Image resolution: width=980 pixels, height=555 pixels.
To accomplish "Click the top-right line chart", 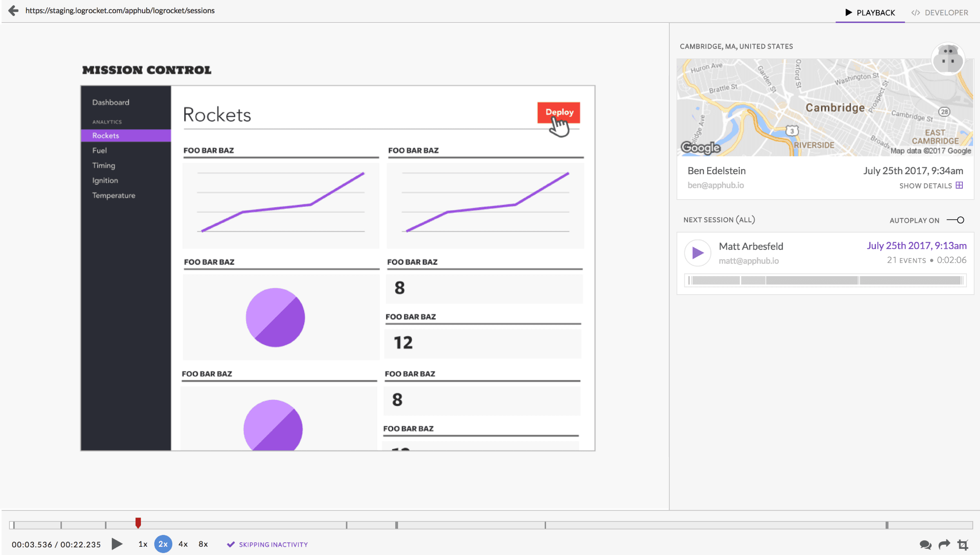I will click(486, 205).
